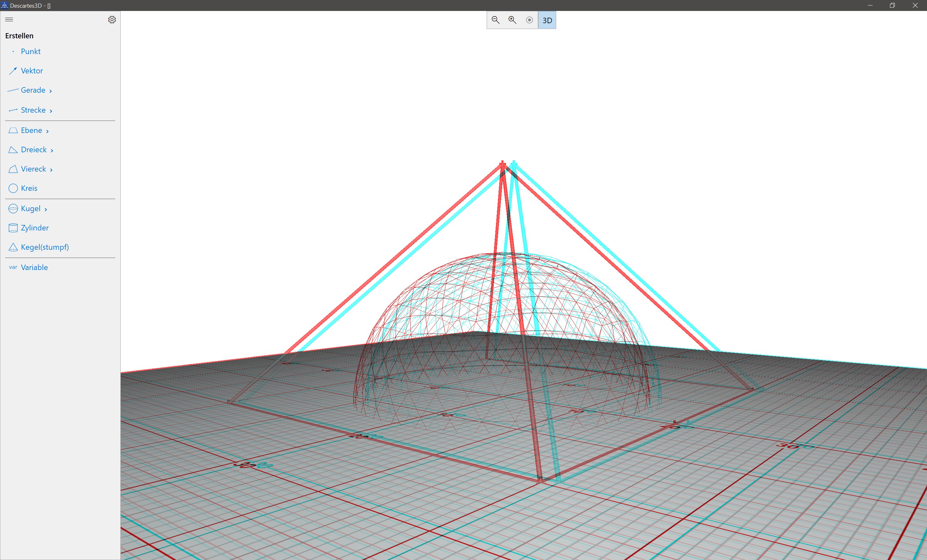Click the Punkt creation link
Viewport: 927px width, 560px height.
pos(31,51)
